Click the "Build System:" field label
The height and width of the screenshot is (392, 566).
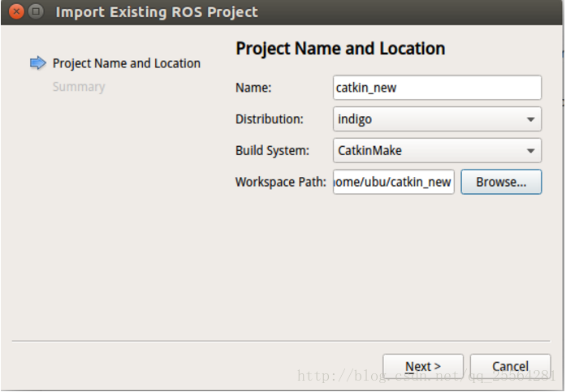272,150
